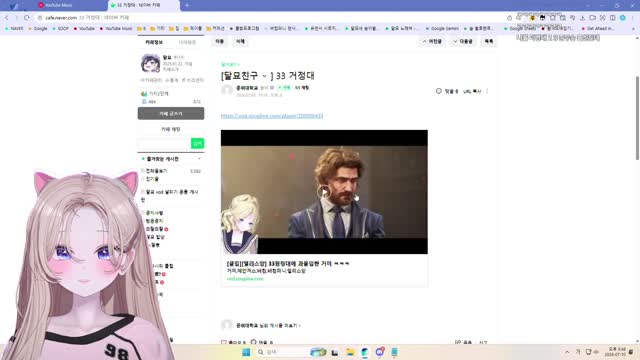Click the sidebar cafe search input field
640x360 pixels.
[164, 143]
